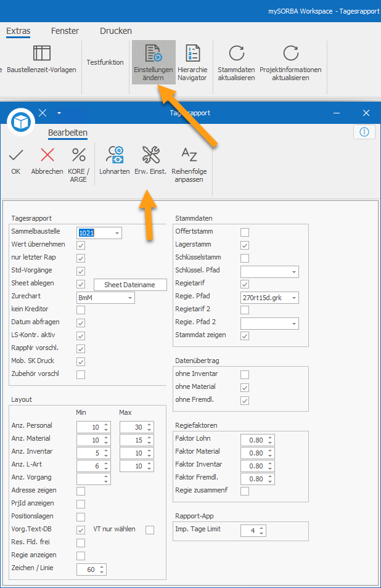
Task: Open the Drucken menu tab
Action: pos(116,31)
